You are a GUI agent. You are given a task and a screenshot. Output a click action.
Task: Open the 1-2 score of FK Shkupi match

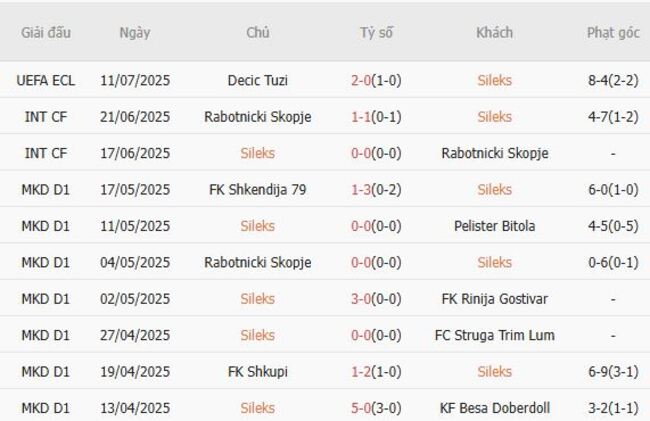(x=376, y=372)
